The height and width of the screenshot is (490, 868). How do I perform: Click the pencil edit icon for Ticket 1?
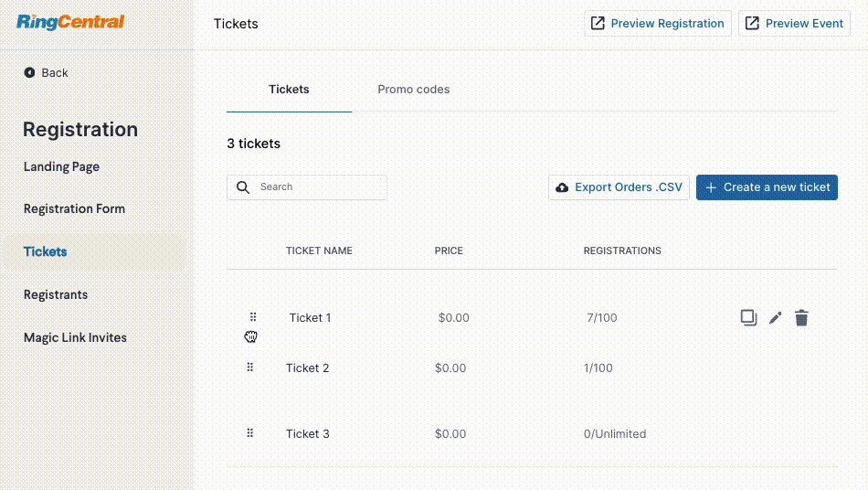coord(775,318)
